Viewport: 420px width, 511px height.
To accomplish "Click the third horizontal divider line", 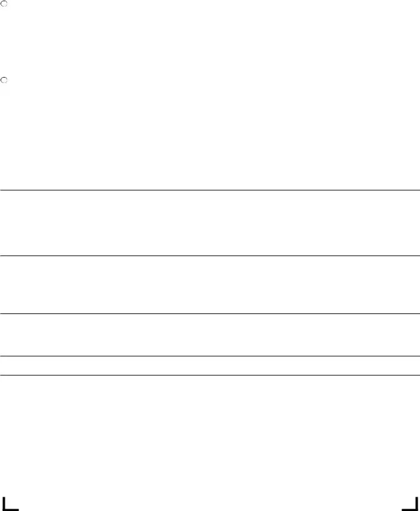I will pos(210,313).
